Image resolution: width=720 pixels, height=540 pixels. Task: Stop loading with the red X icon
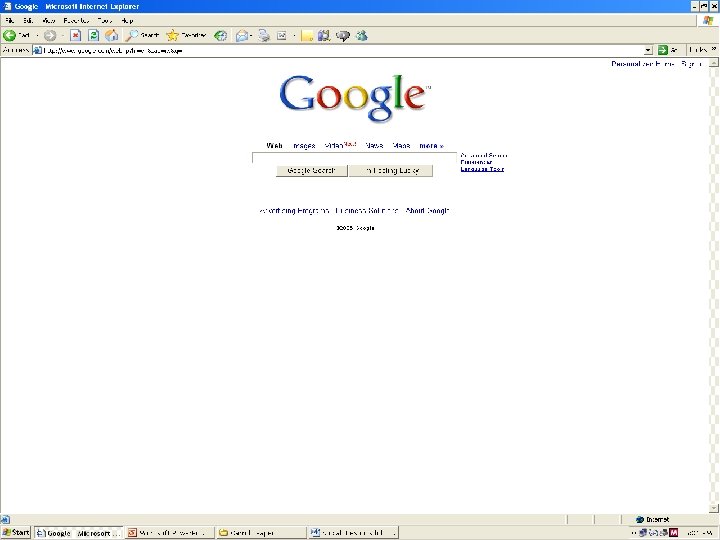coord(75,35)
